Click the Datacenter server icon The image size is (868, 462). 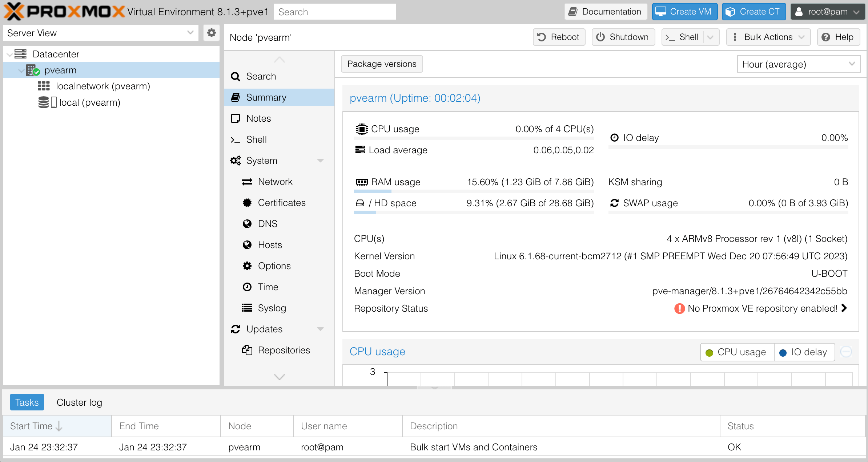point(21,54)
